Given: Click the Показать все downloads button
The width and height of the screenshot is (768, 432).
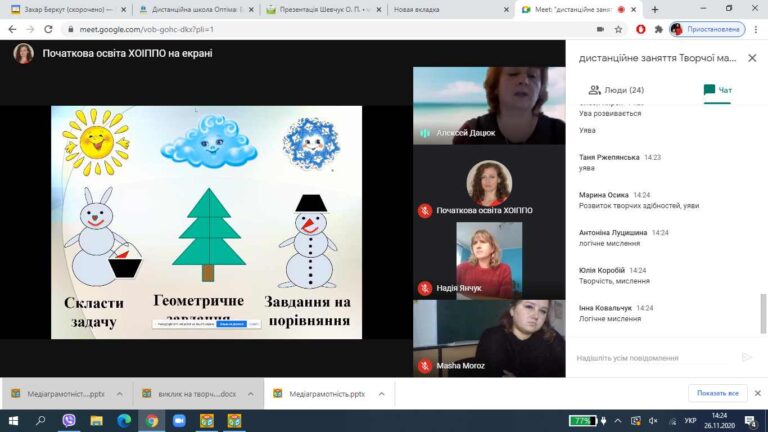Looking at the screenshot, I should [x=718, y=393].
